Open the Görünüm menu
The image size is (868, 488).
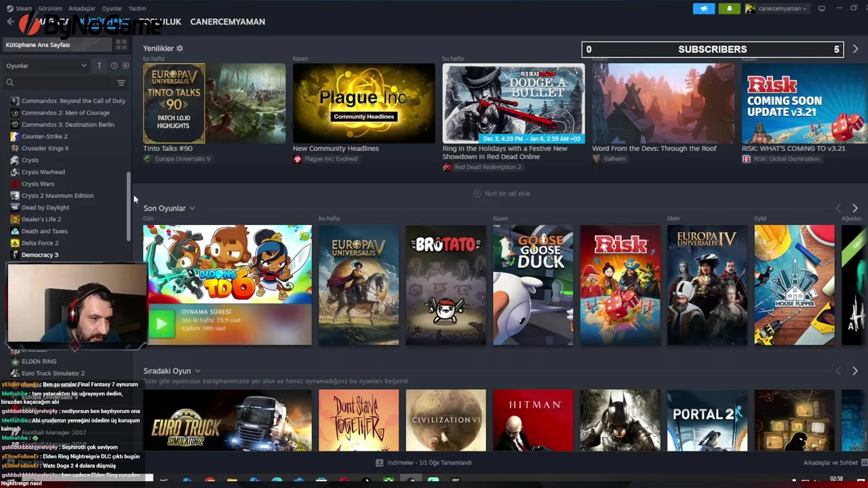point(50,9)
